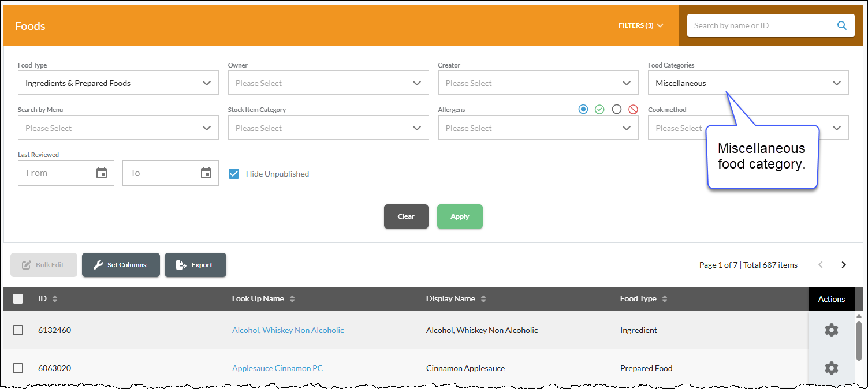Open the Last Reviewed From calendar
Viewport: 868px width, 389px height.
pyautogui.click(x=102, y=173)
